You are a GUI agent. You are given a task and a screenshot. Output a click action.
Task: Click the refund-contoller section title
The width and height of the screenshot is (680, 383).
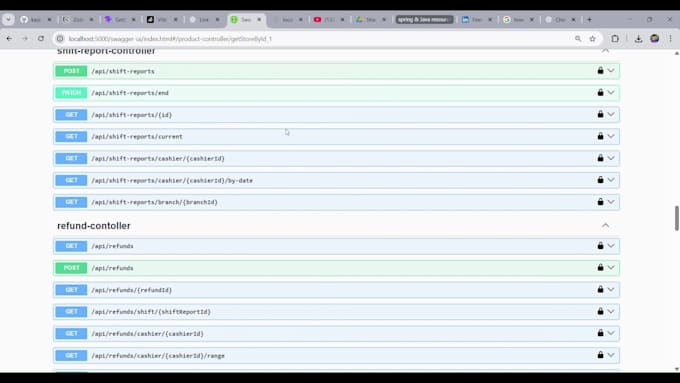pos(94,226)
